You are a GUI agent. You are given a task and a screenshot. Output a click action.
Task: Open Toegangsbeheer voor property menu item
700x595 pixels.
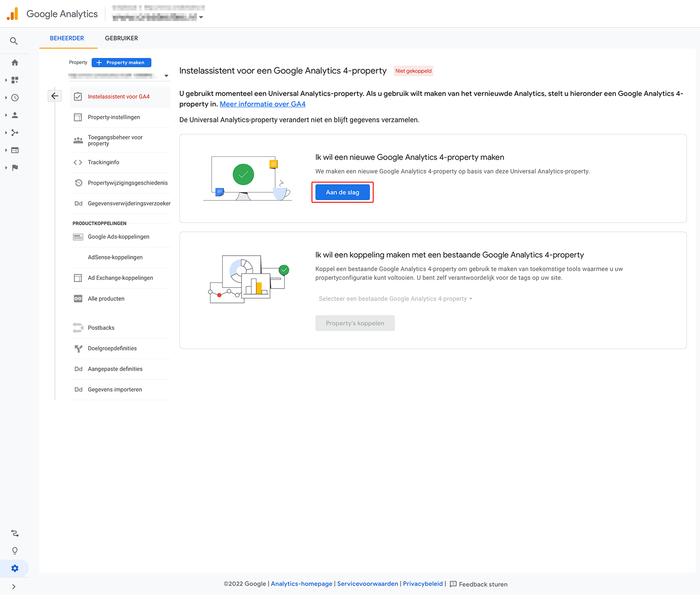click(x=120, y=141)
